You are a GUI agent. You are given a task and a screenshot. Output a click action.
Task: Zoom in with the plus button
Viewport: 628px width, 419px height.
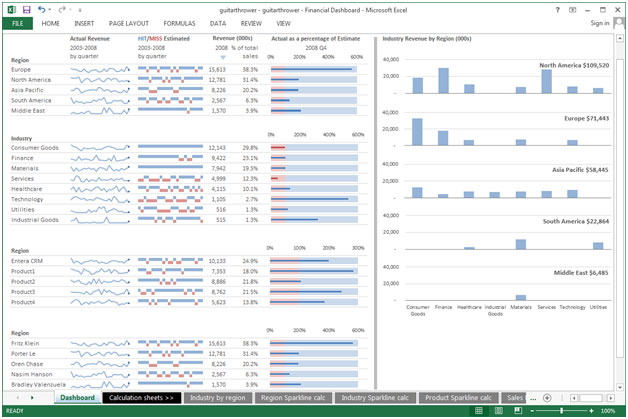tap(592, 411)
